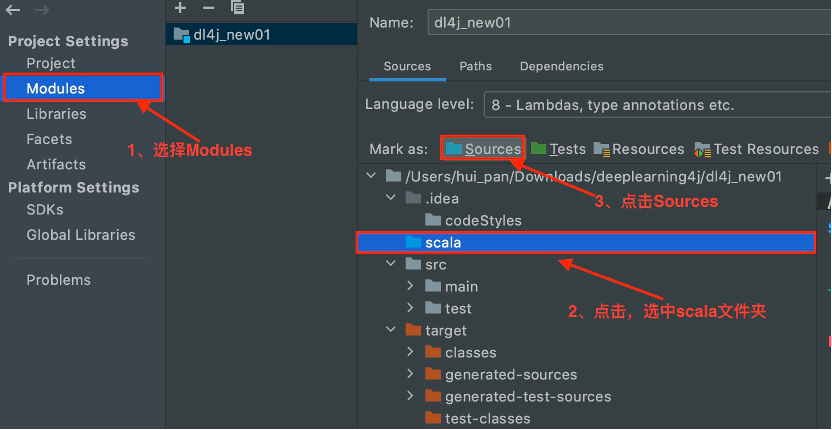Switch to the Paths tab
The height and width of the screenshot is (430, 832).
(x=475, y=66)
